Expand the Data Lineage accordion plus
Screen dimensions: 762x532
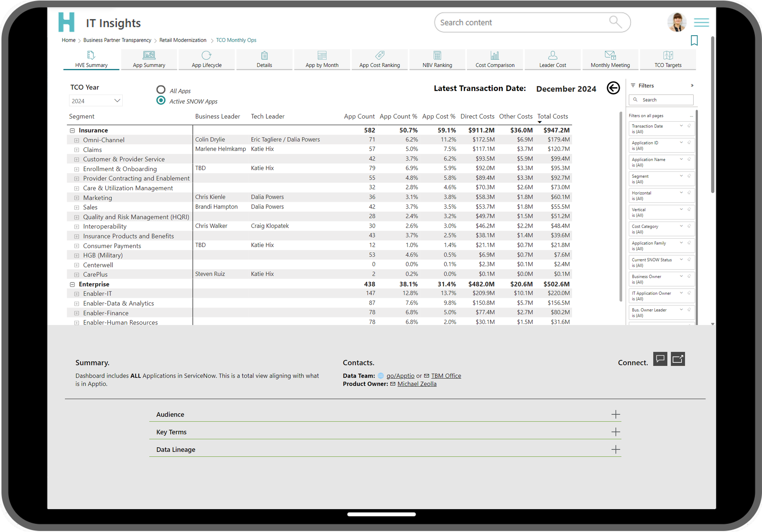pos(615,450)
